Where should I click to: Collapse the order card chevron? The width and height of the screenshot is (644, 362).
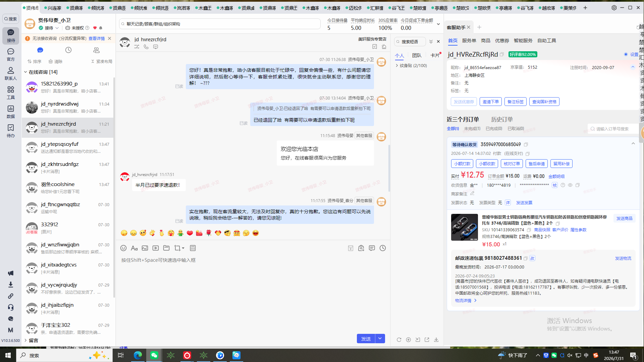point(633,143)
